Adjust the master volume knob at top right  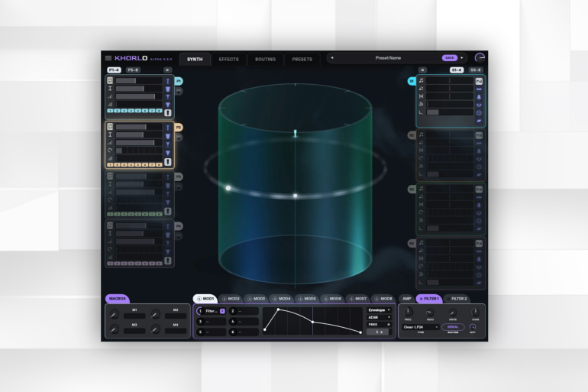tap(480, 58)
